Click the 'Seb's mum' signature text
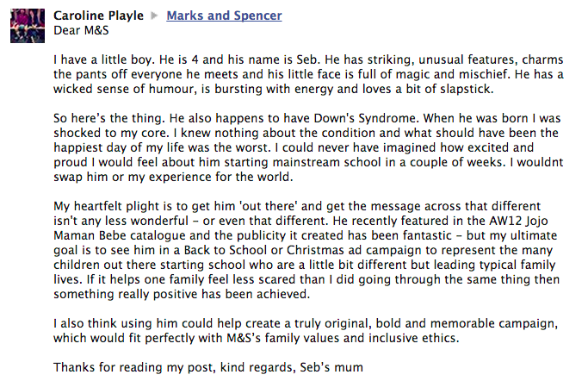 tap(331, 367)
